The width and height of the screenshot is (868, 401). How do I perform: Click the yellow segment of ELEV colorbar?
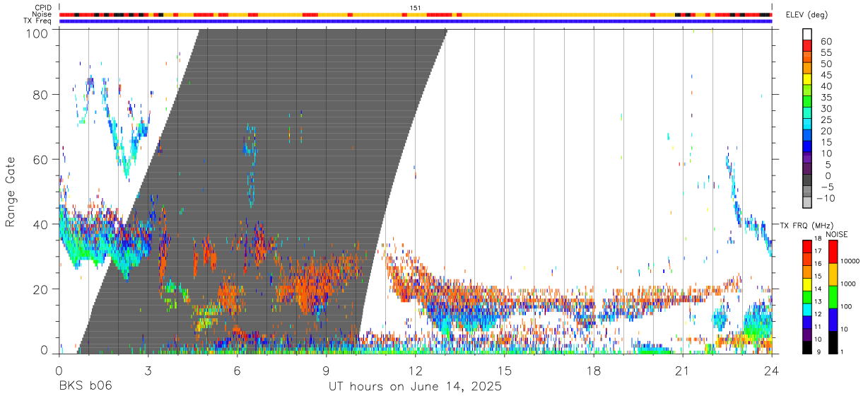coord(807,79)
